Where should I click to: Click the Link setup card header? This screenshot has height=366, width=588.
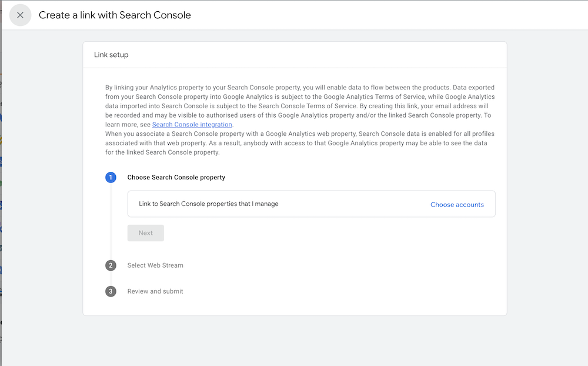pos(111,54)
